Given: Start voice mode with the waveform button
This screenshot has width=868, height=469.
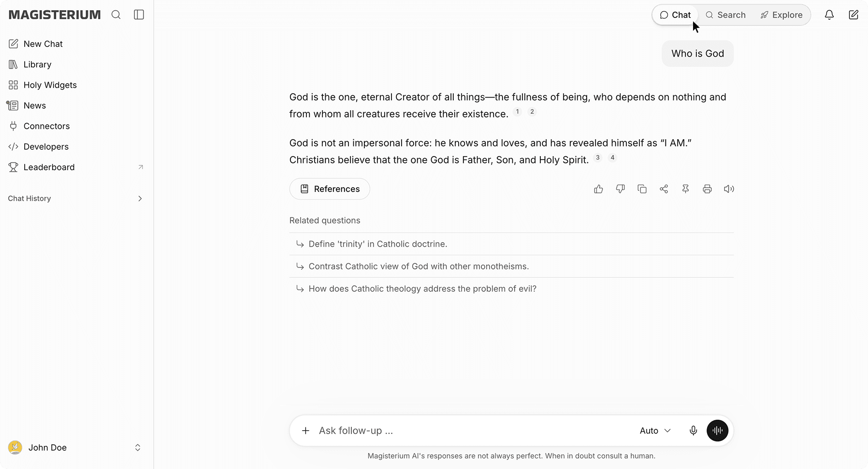Looking at the screenshot, I should [x=718, y=431].
